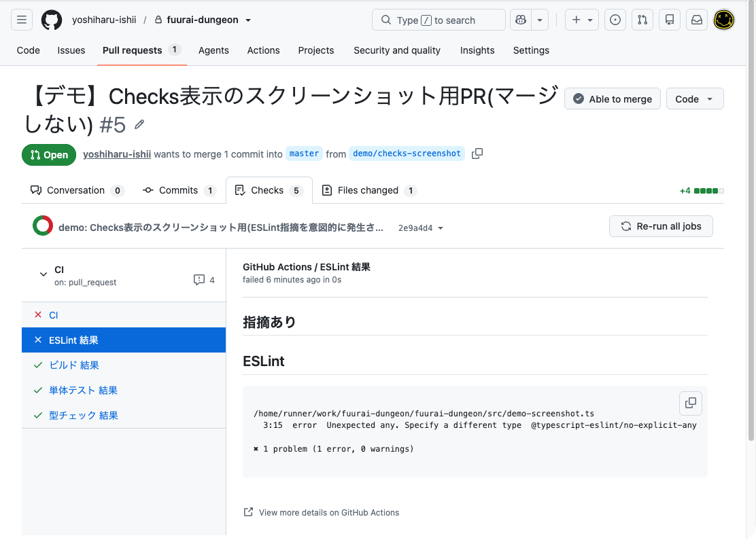
Task: Open the hamburger navigation menu
Action: point(22,20)
